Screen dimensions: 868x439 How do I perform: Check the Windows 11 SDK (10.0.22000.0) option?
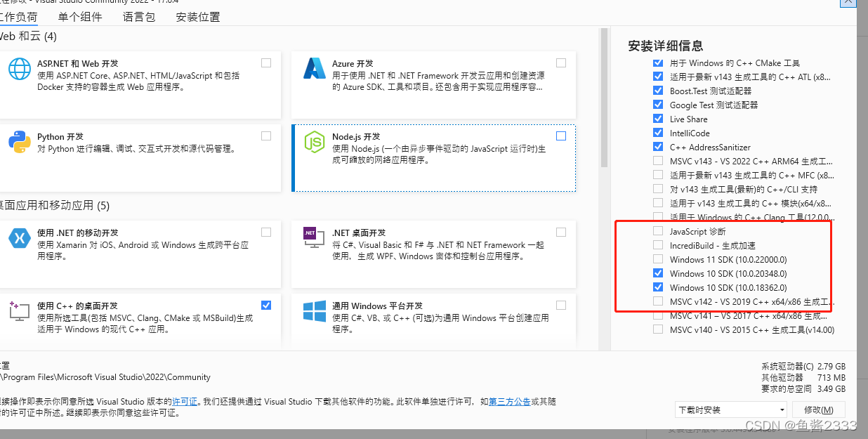[x=658, y=259]
